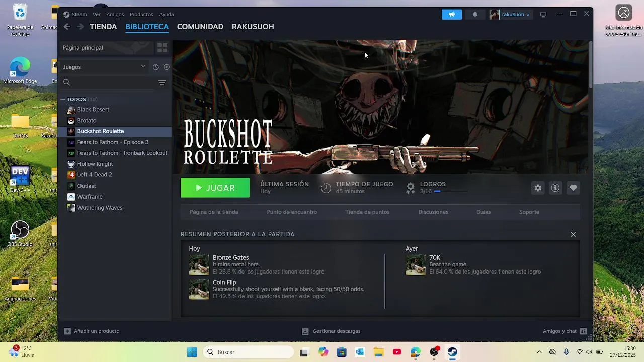This screenshot has height=362, width=644.
Task: Open Página de la tienda link
Action: [214, 212]
